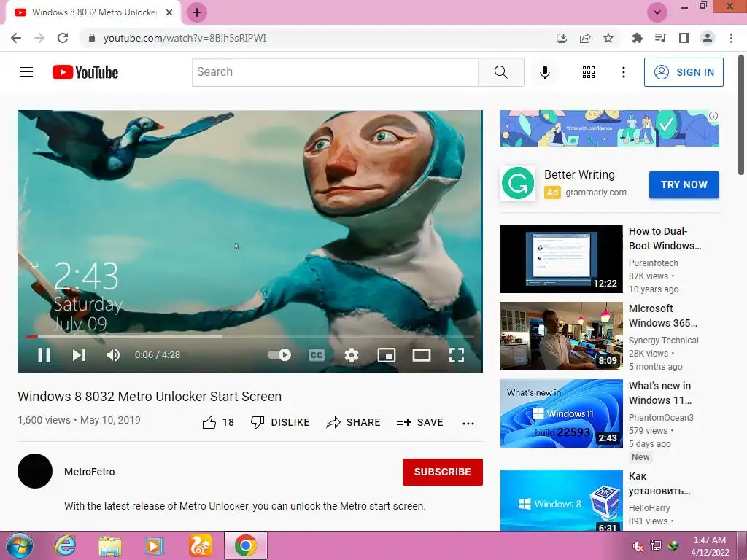Open the Microsoft Windows 365 video thumbnail

click(x=561, y=335)
